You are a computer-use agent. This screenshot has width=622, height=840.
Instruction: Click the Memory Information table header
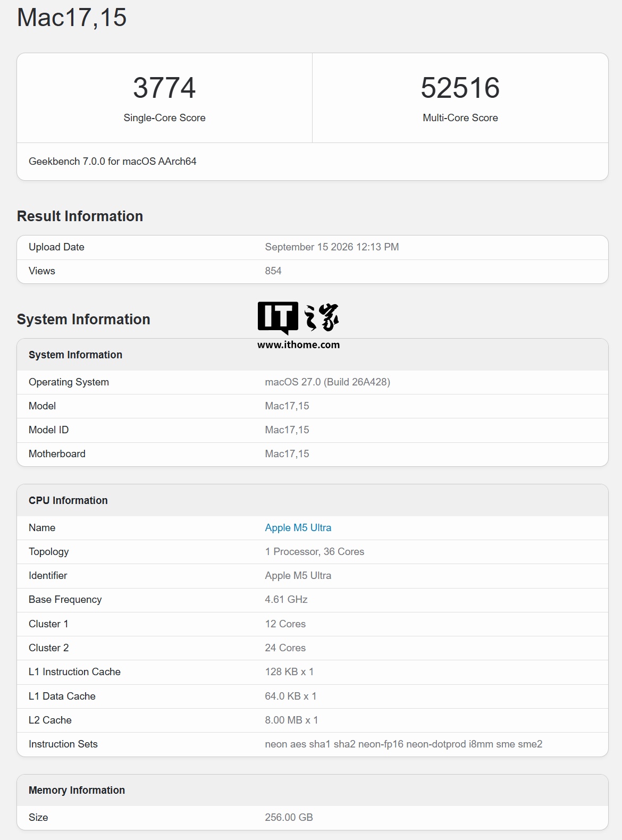coord(77,790)
